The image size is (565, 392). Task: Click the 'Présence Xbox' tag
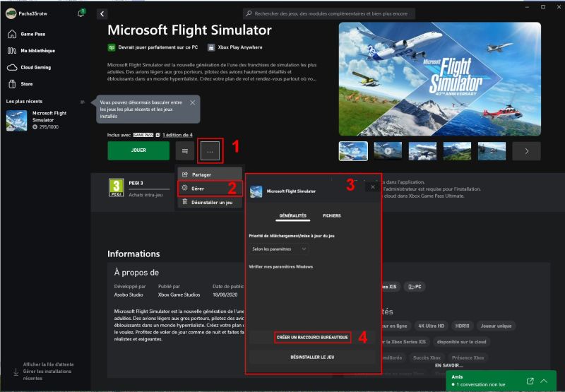pos(468,357)
